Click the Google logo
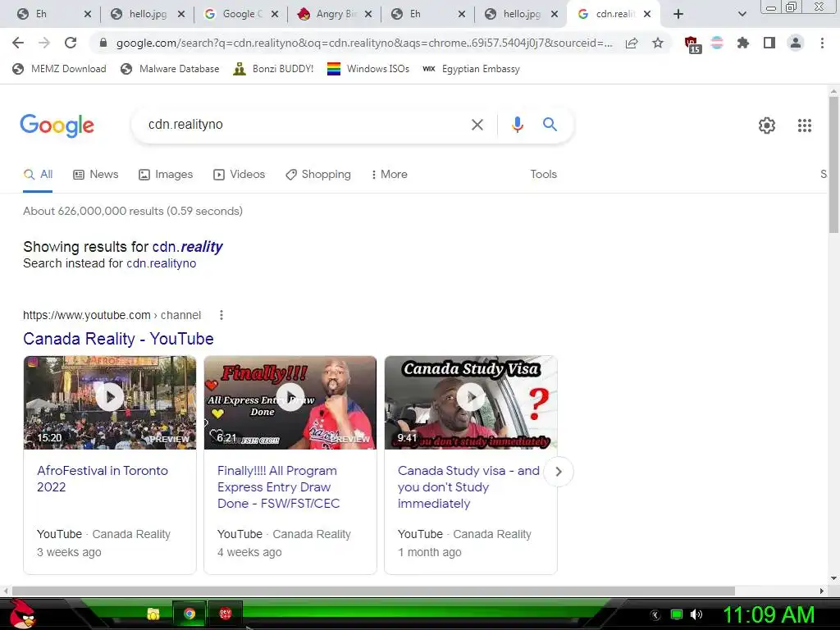This screenshot has width=840, height=630. [x=57, y=126]
